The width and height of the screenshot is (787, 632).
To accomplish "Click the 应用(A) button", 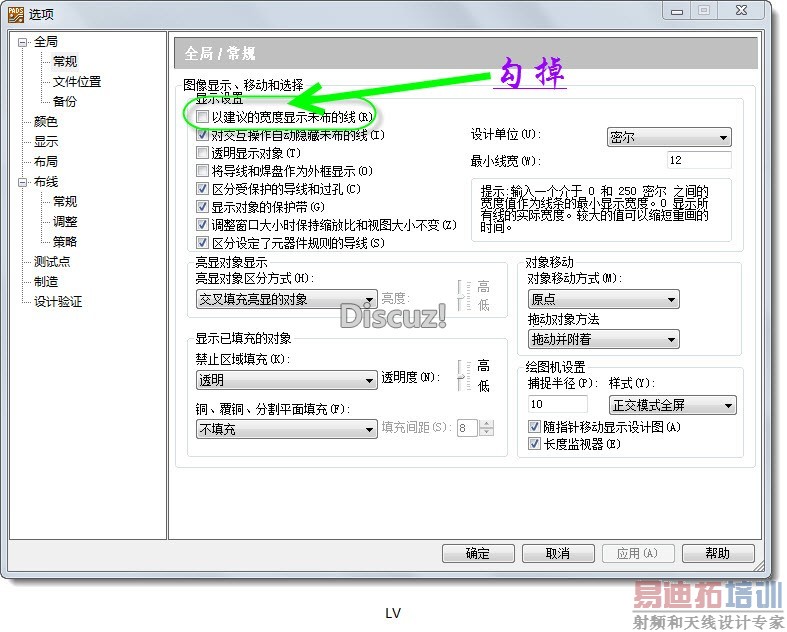I will pyautogui.click(x=637, y=553).
